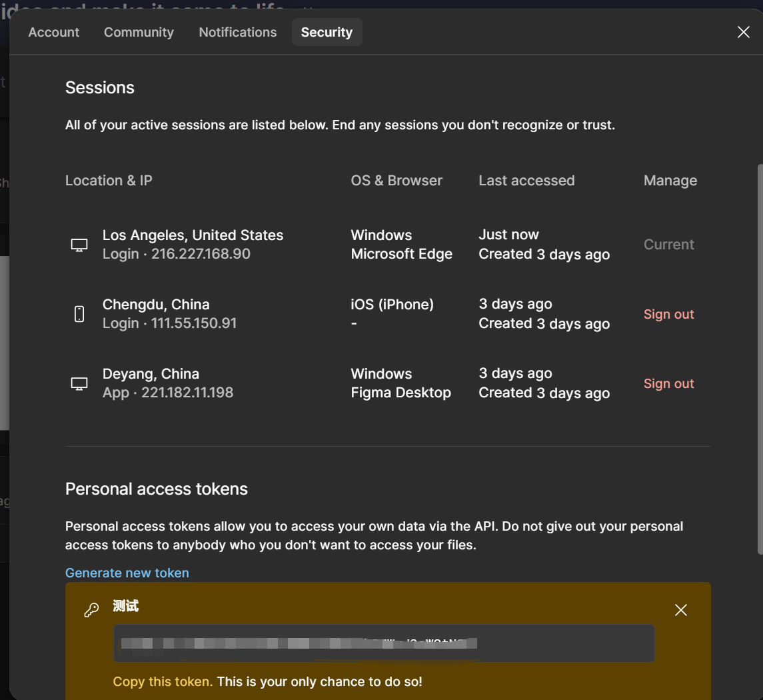Click the Last accessed column header
763x700 pixels.
click(x=526, y=181)
